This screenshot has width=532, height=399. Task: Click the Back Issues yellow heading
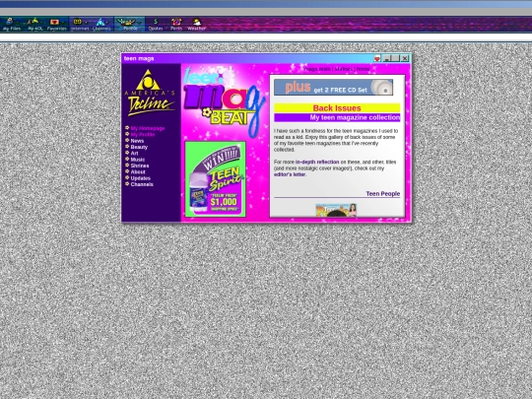337,108
